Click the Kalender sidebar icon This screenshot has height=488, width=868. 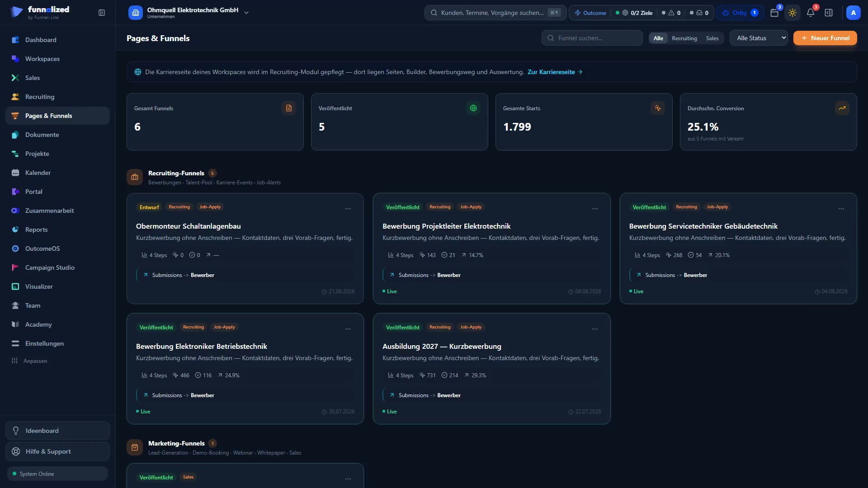[x=15, y=173]
